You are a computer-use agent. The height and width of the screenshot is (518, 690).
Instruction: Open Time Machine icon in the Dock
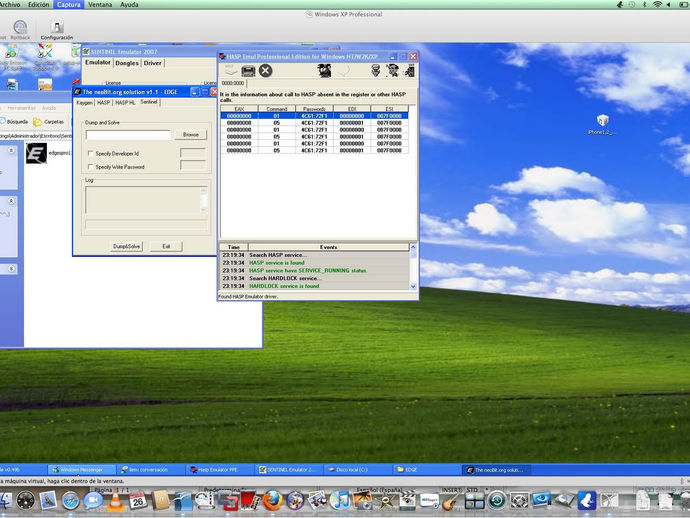tap(497, 501)
